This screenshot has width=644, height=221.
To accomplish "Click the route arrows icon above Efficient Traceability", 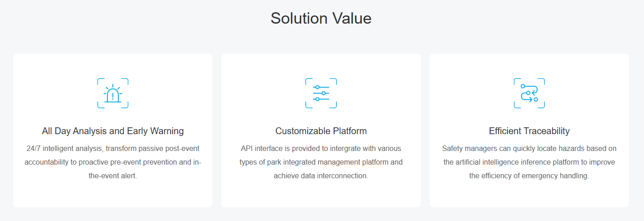I will click(x=529, y=93).
